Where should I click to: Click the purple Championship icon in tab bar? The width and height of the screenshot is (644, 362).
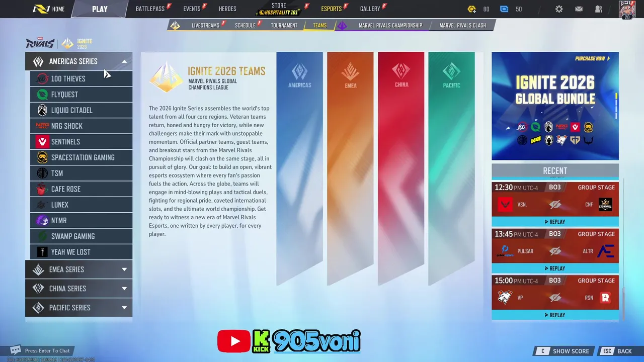[x=342, y=25]
